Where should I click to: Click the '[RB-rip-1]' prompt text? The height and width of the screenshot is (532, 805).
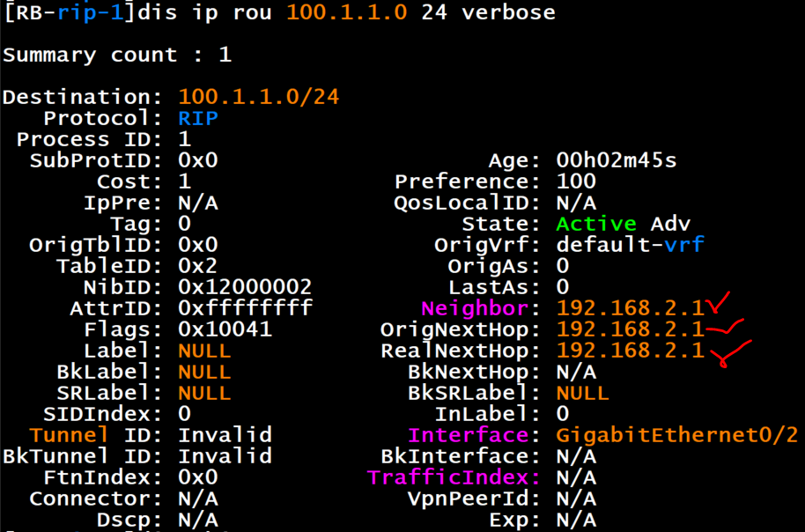pos(70,12)
